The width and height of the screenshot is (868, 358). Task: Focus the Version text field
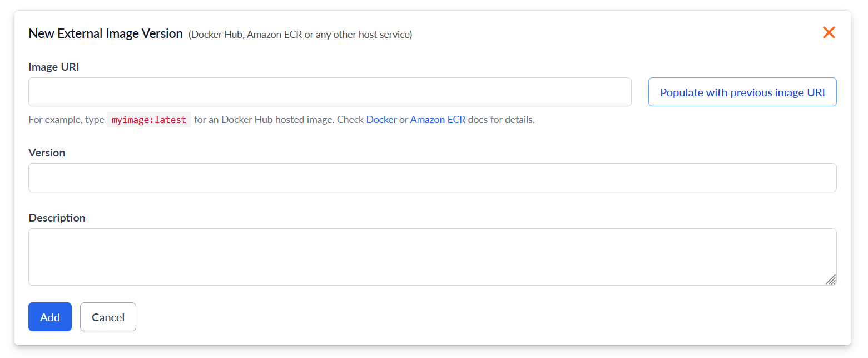point(432,178)
